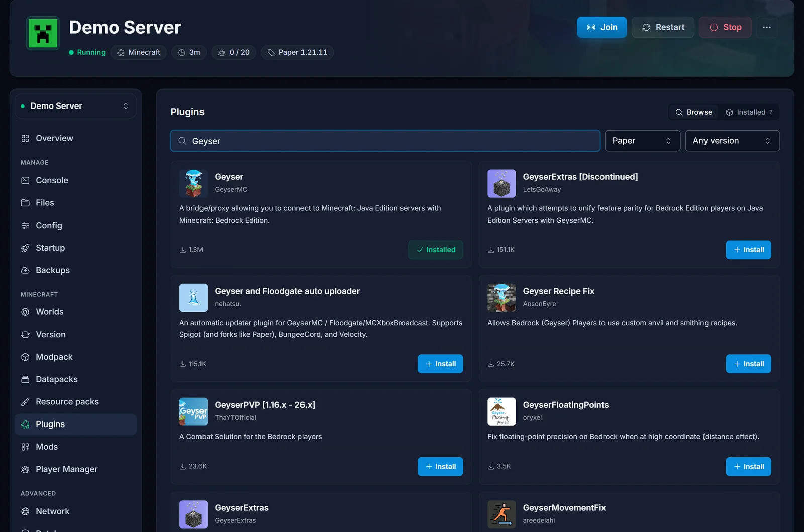804x532 pixels.
Task: Click the Minecraft game badge
Action: (139, 52)
